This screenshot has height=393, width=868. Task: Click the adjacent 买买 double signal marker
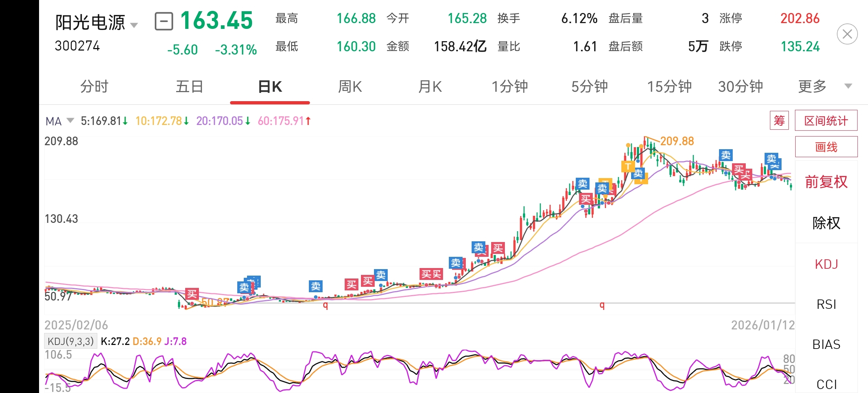click(x=431, y=274)
